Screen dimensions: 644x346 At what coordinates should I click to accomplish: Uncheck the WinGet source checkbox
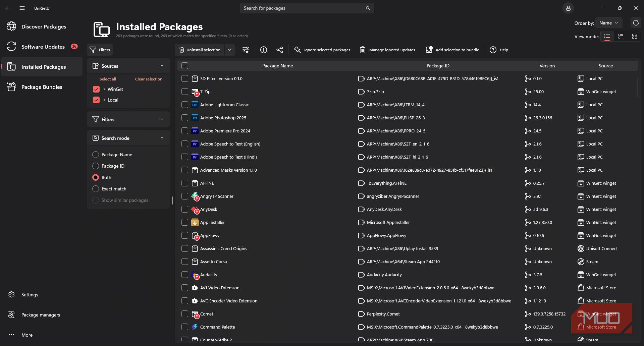tap(96, 89)
